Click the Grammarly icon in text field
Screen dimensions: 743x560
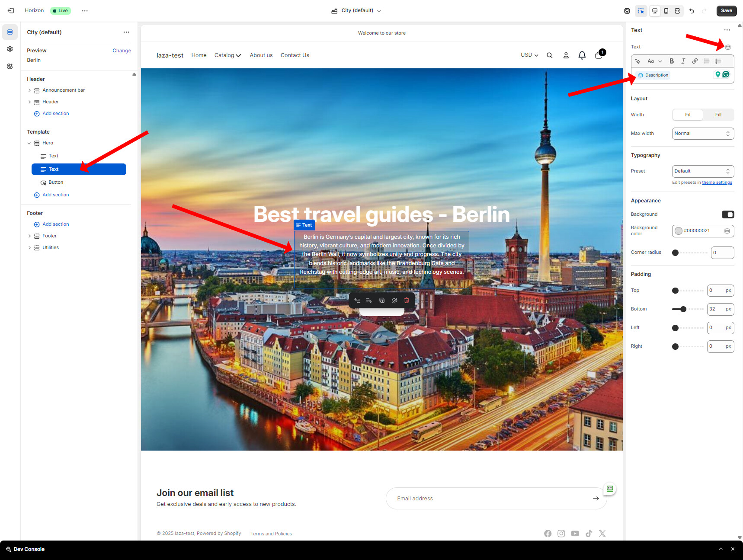(726, 74)
